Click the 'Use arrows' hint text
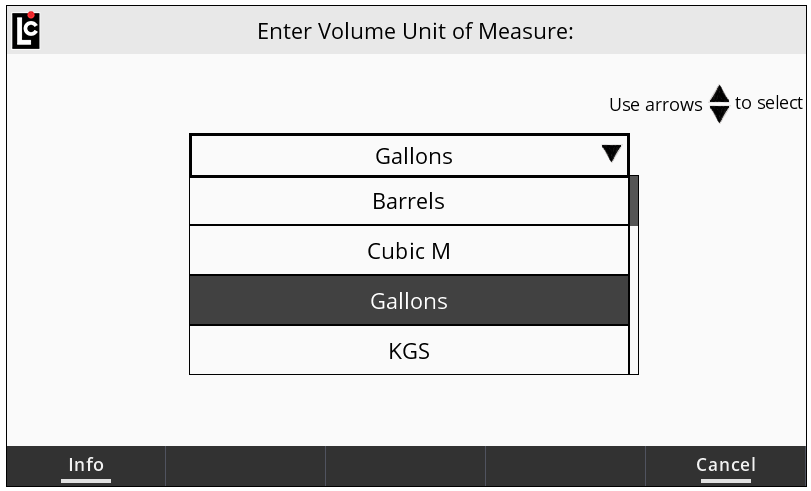 [655, 105]
